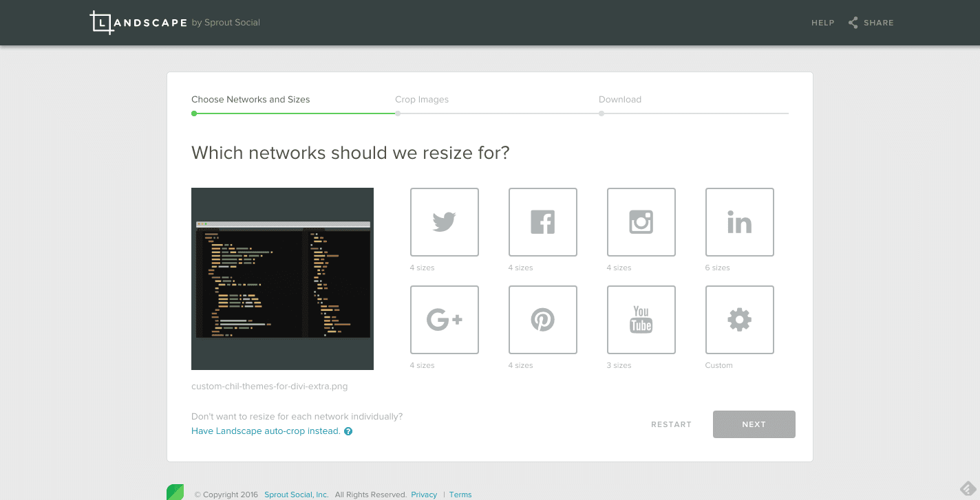Click the SHARE text in header
The image size is (980, 500).
click(879, 23)
